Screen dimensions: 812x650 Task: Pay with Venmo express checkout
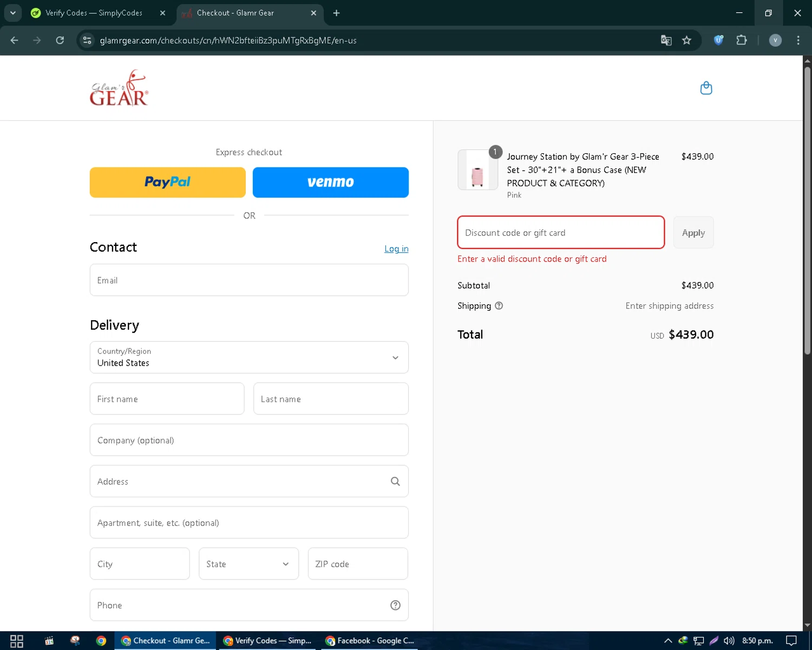pos(331,183)
